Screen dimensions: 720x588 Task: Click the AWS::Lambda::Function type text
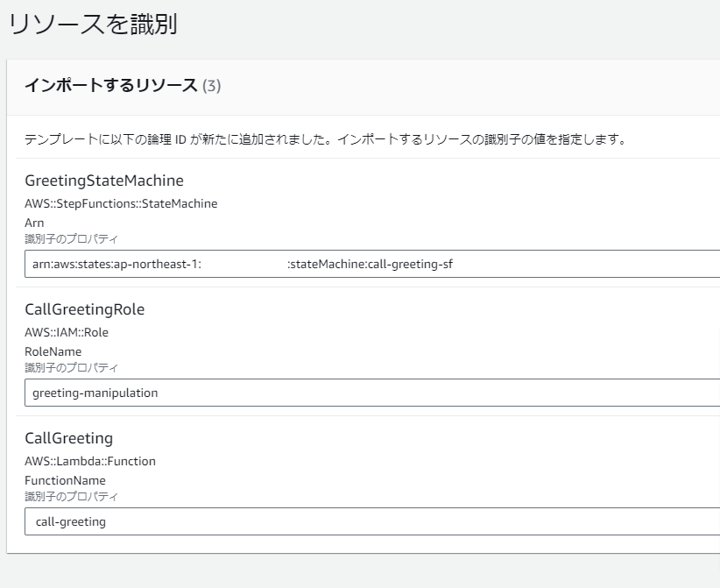(90, 461)
